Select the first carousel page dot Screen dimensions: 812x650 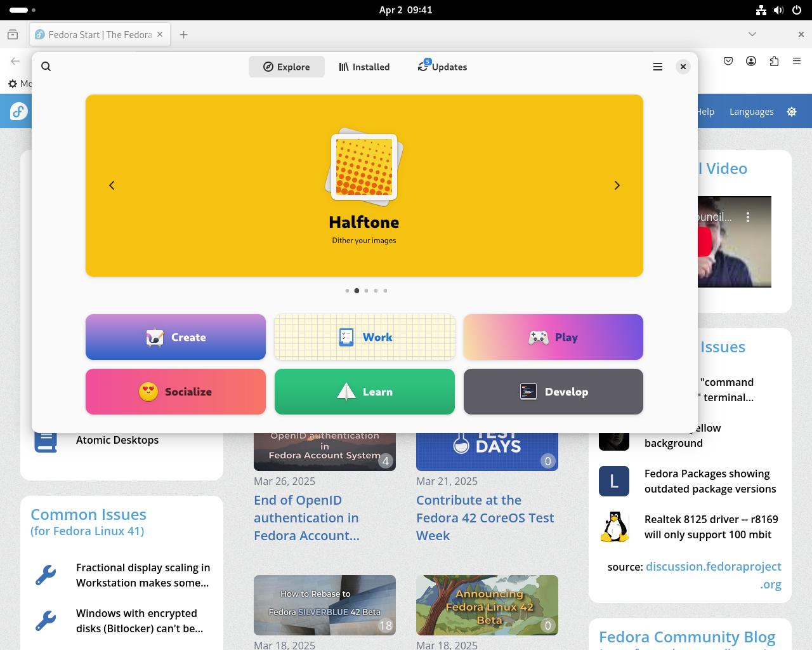pos(347,291)
